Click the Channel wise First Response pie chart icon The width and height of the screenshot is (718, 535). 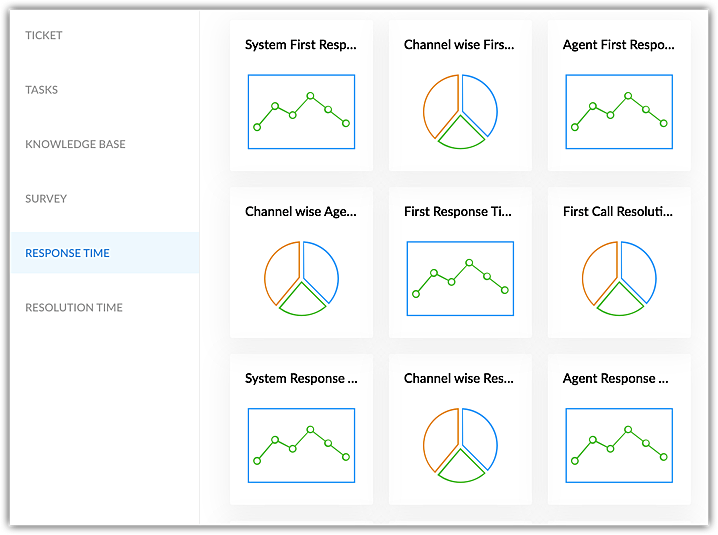coord(460,112)
